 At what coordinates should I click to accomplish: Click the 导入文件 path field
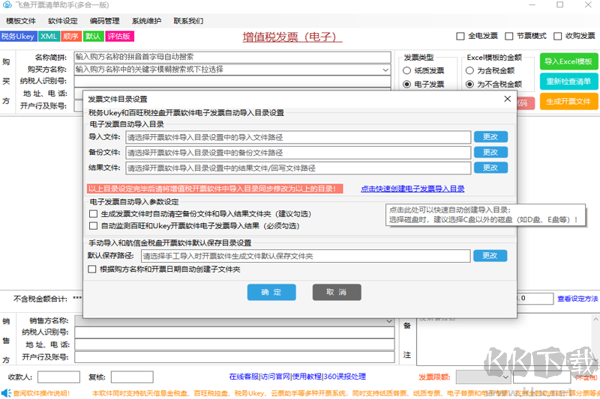(x=298, y=137)
